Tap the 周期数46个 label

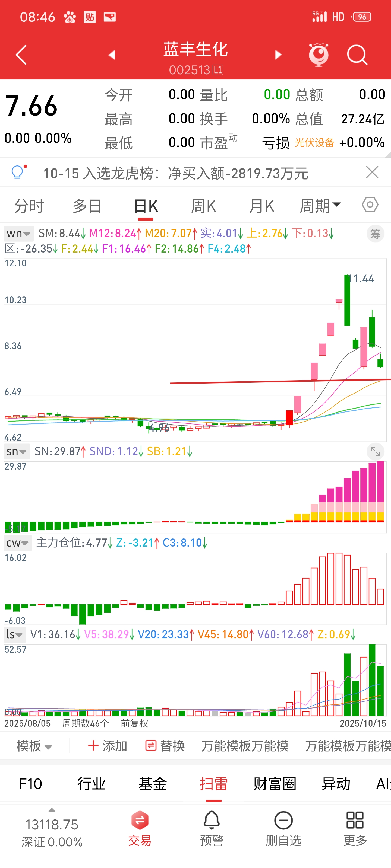86,723
